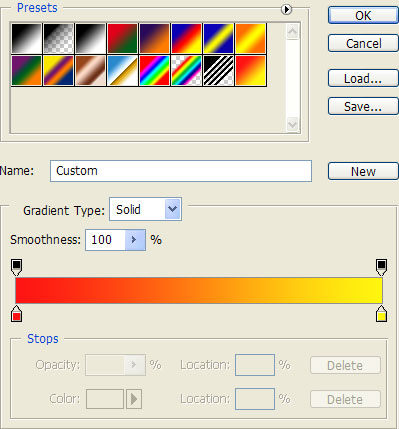
Task: Select the red to yellow gradient preset
Action: [250, 70]
